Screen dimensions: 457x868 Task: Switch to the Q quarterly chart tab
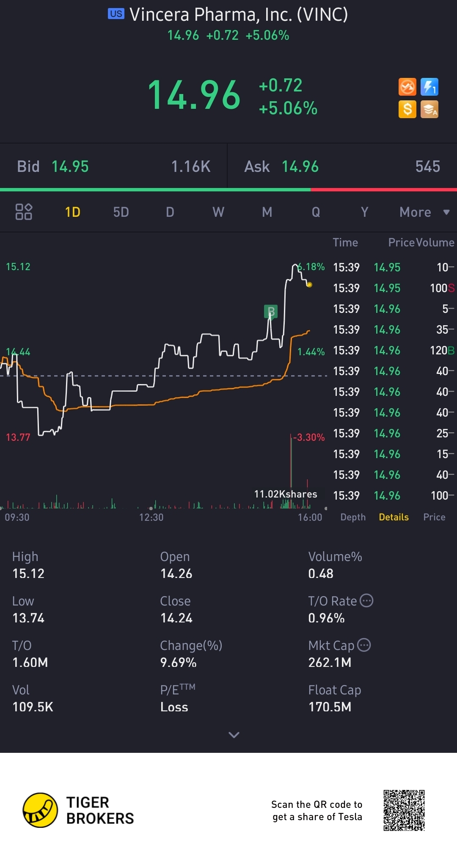tap(316, 212)
